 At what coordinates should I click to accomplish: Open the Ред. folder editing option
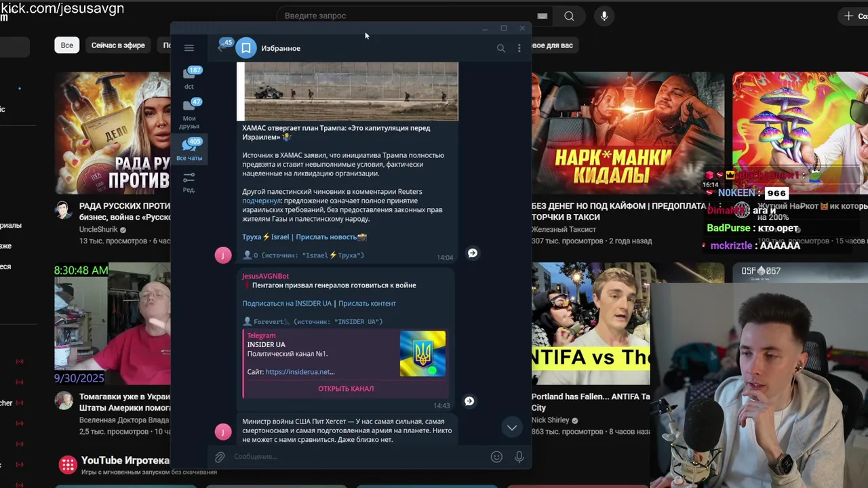click(189, 182)
